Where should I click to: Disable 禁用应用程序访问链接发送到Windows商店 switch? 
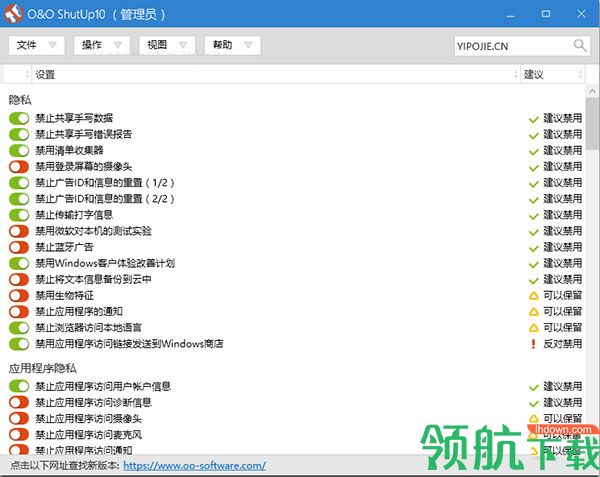[19, 344]
